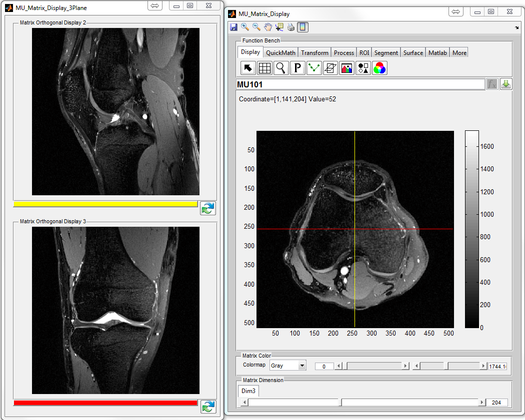Toggle the colorbar toolbar button

point(302,27)
